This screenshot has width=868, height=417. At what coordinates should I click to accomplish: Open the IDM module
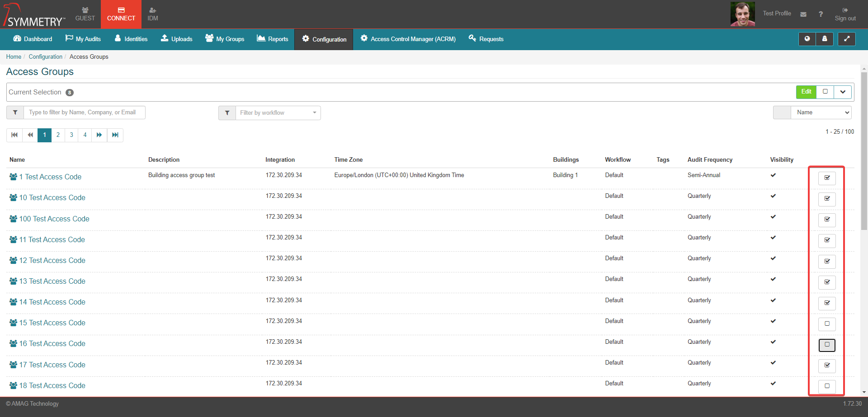pyautogui.click(x=153, y=14)
